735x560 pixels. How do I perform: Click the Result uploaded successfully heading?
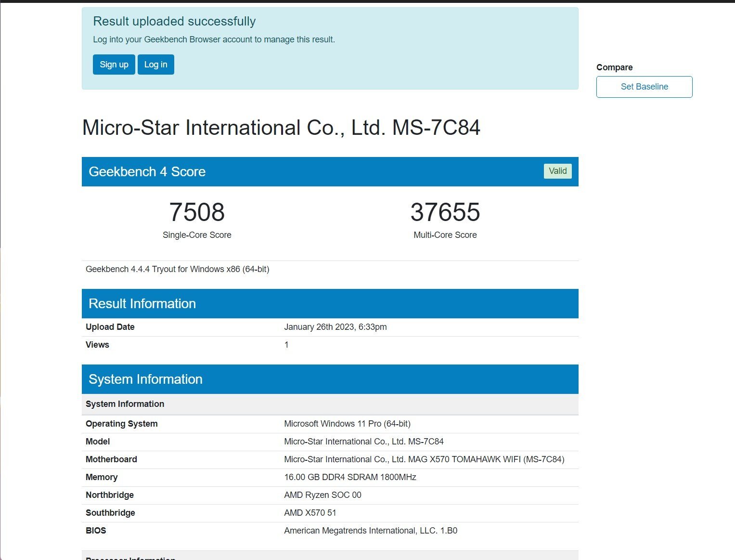(174, 22)
